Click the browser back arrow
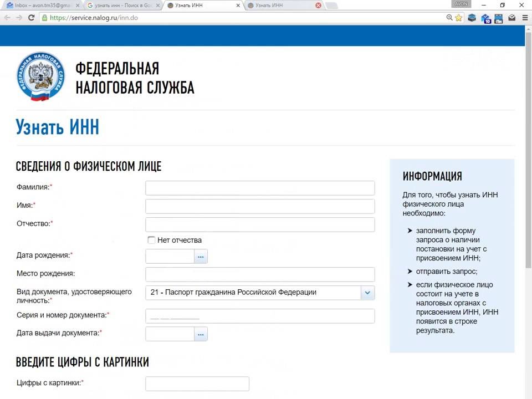 [x=7, y=18]
